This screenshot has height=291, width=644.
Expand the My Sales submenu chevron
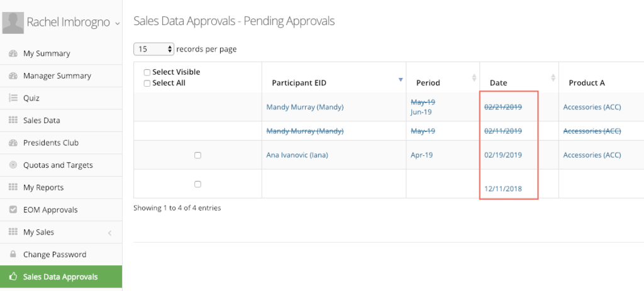pos(109,233)
